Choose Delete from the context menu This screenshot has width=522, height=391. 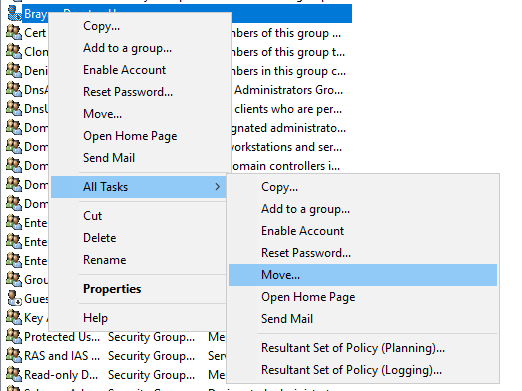click(x=100, y=238)
